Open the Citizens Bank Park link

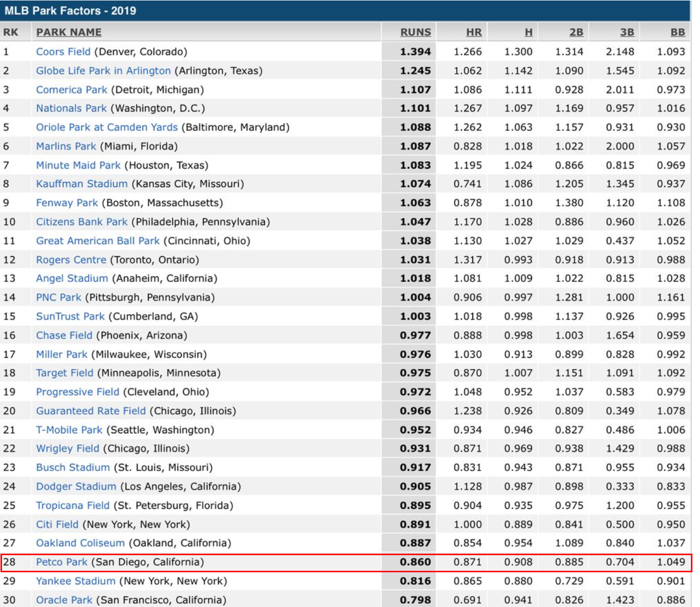tap(82, 222)
